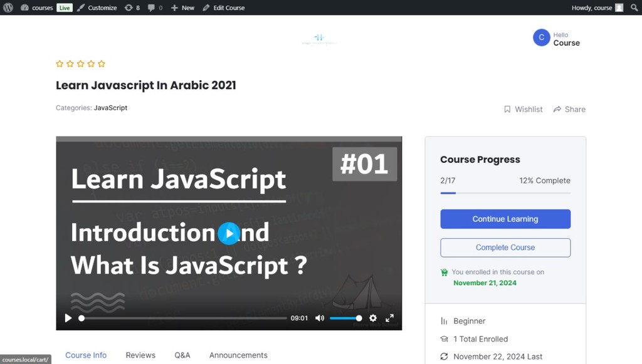Open the JavaScript category link
642x364 pixels.
point(110,108)
